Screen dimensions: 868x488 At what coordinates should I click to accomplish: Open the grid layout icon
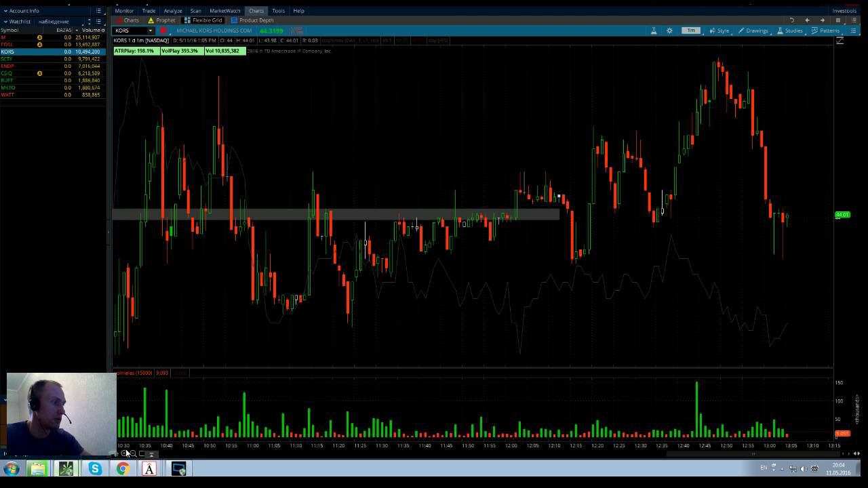pyautogui.click(x=838, y=20)
